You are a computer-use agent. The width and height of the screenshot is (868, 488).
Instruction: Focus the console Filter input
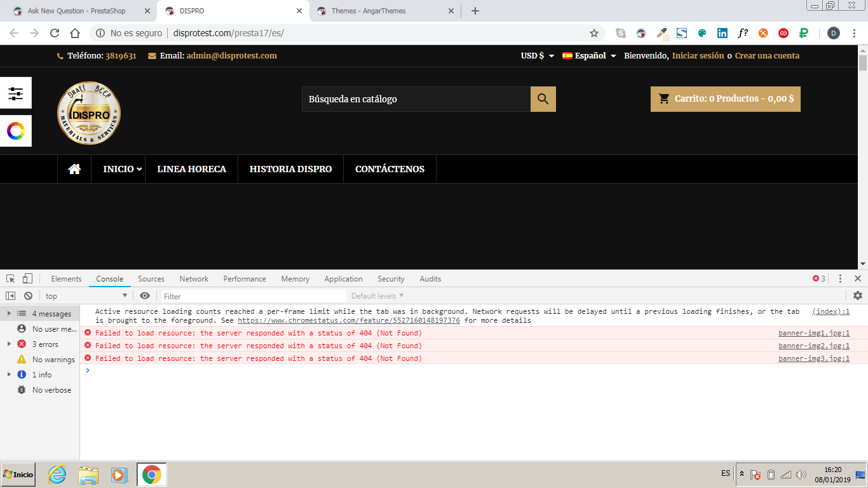[x=253, y=296]
